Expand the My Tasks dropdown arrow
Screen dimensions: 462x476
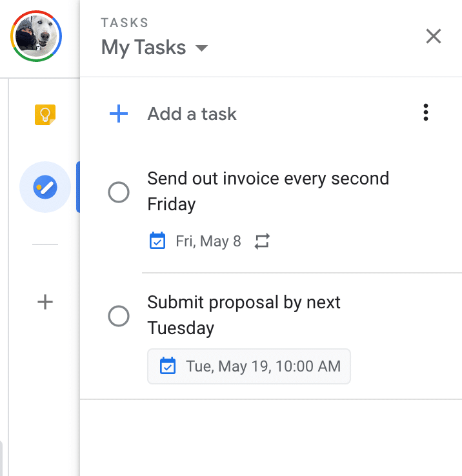tap(201, 48)
